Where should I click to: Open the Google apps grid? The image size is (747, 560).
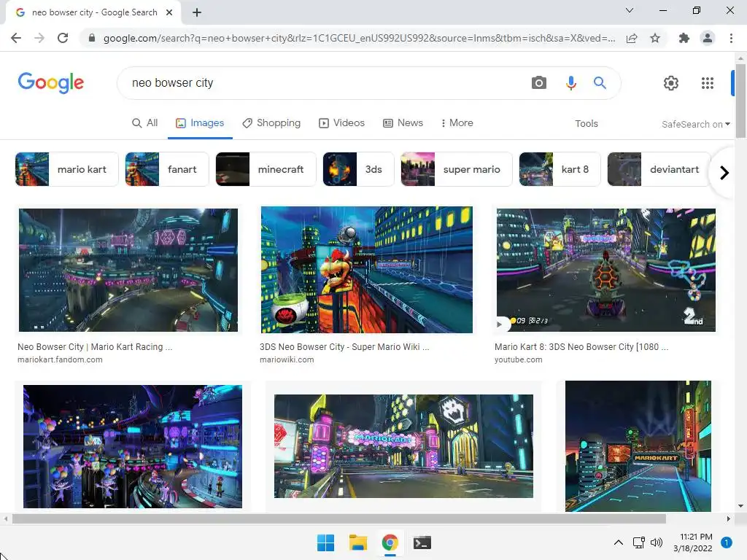pos(708,83)
